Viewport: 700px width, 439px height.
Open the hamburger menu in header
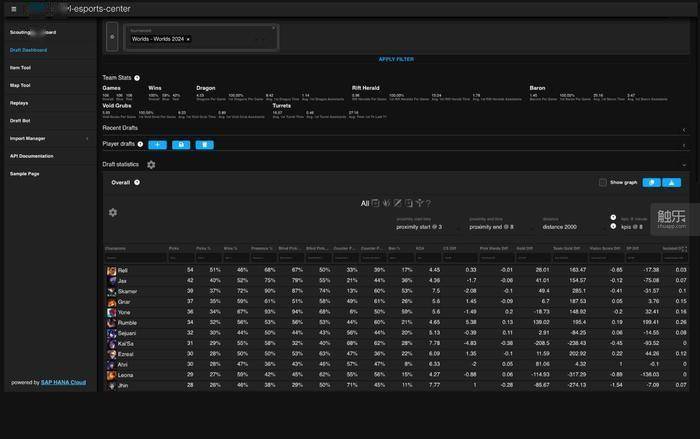(x=14, y=8)
